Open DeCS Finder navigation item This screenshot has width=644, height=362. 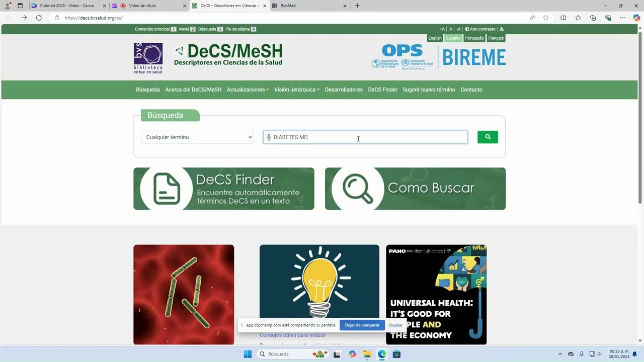click(x=382, y=89)
